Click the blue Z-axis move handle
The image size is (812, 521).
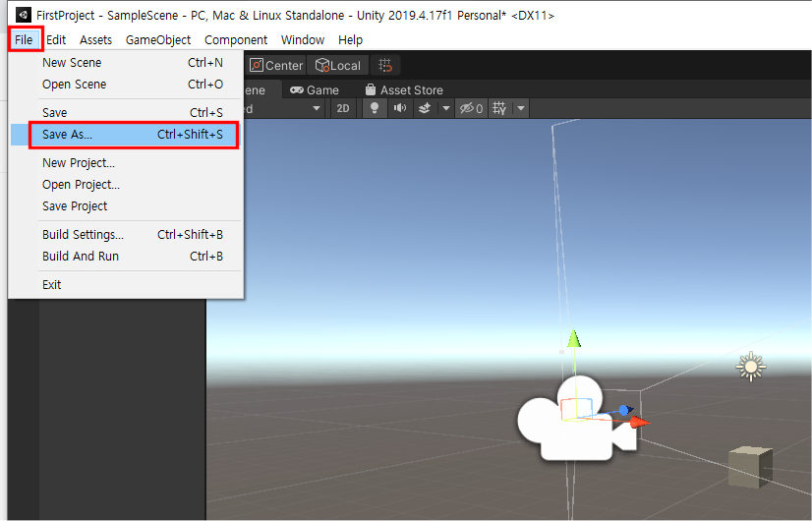[x=625, y=411]
